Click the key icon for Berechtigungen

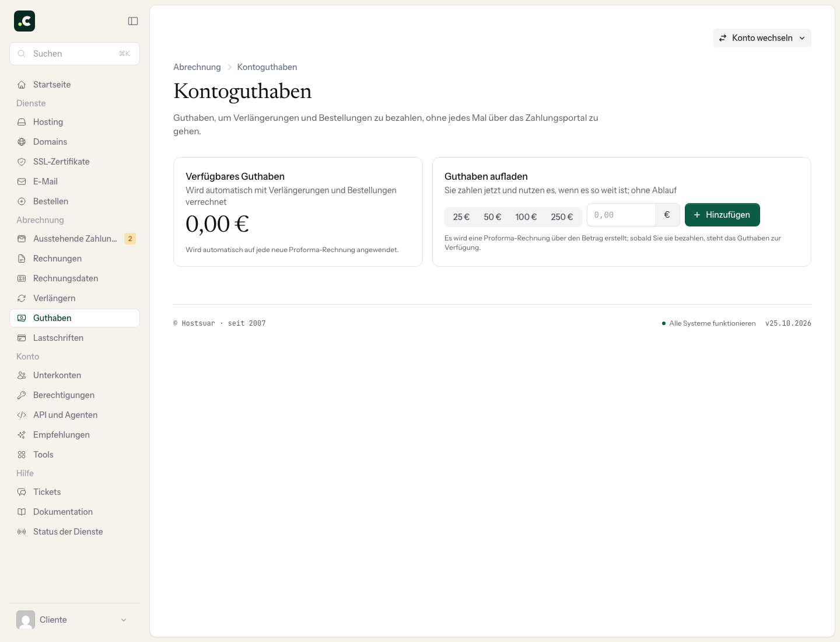coord(22,395)
